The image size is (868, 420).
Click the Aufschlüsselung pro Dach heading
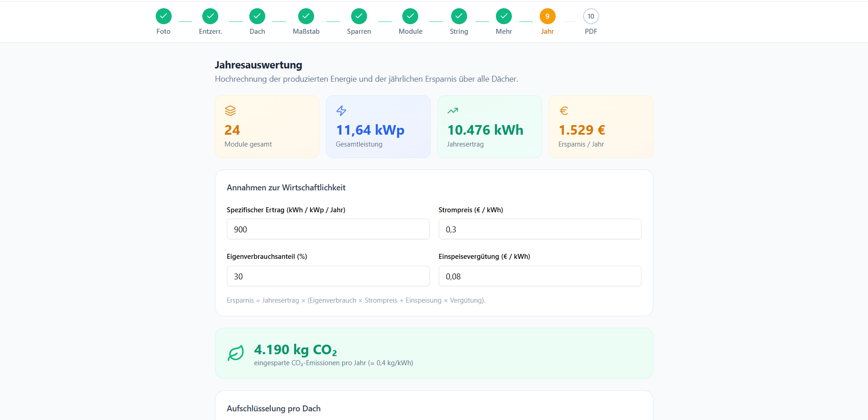[274, 409]
